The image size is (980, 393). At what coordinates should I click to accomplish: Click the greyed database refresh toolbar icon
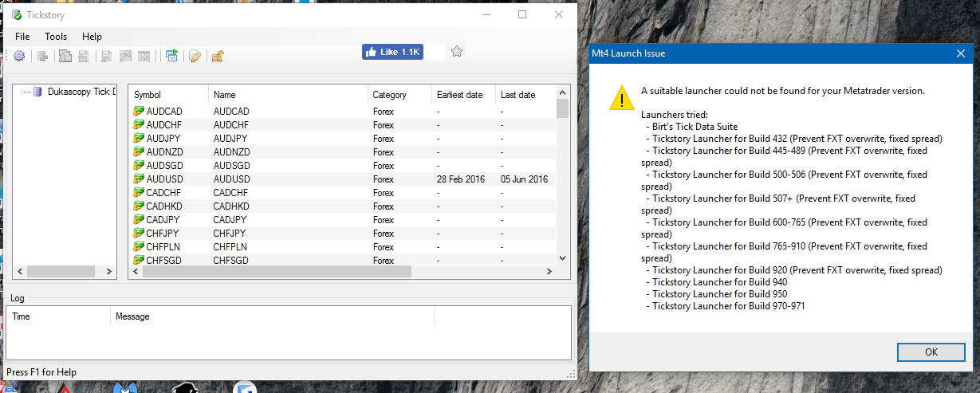(x=43, y=56)
